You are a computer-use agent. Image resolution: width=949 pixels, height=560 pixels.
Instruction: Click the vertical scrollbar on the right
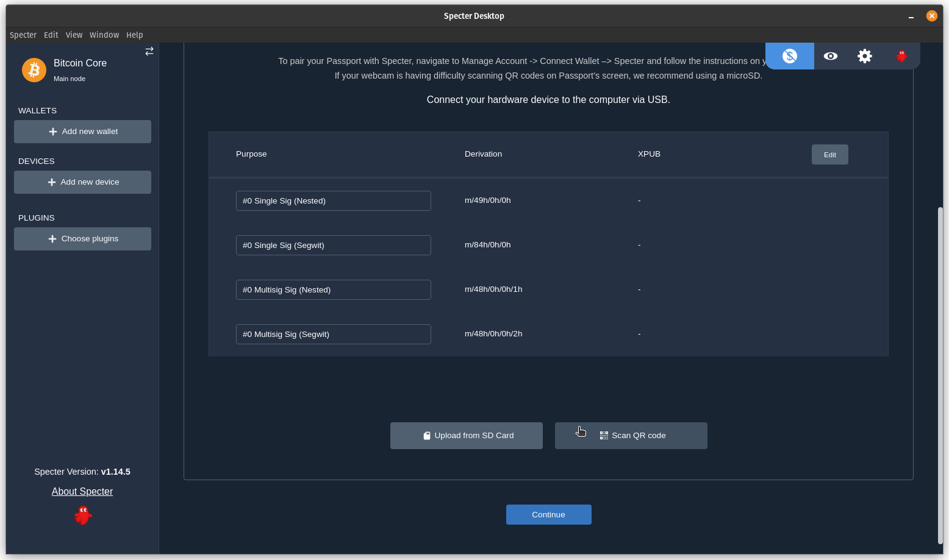(940, 375)
